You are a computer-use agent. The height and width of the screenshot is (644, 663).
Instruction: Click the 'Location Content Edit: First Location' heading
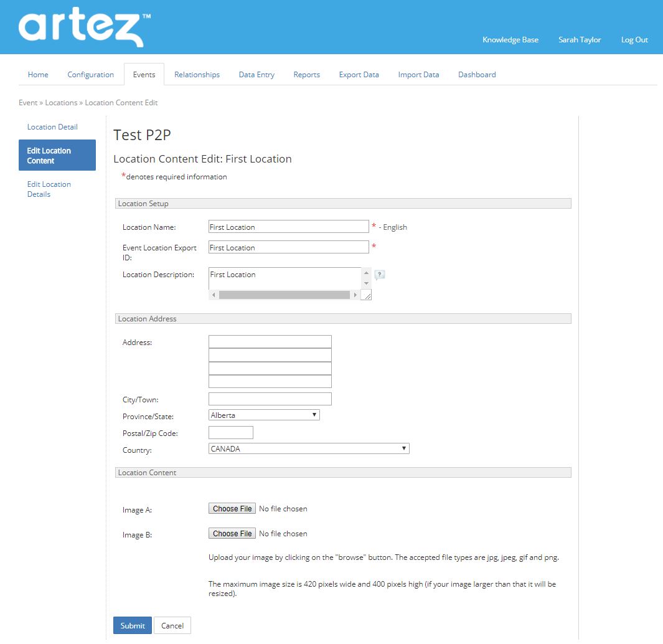pyautogui.click(x=202, y=159)
